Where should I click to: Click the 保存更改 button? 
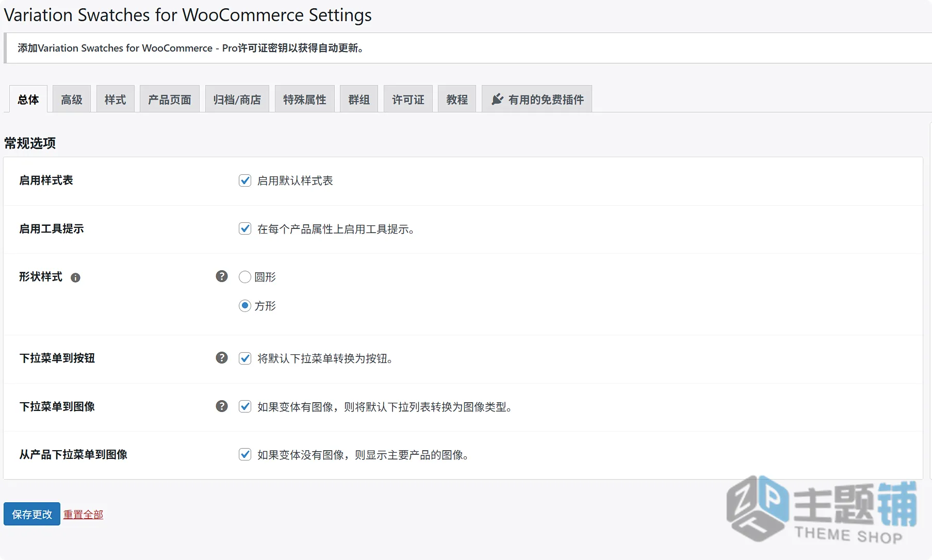(32, 514)
